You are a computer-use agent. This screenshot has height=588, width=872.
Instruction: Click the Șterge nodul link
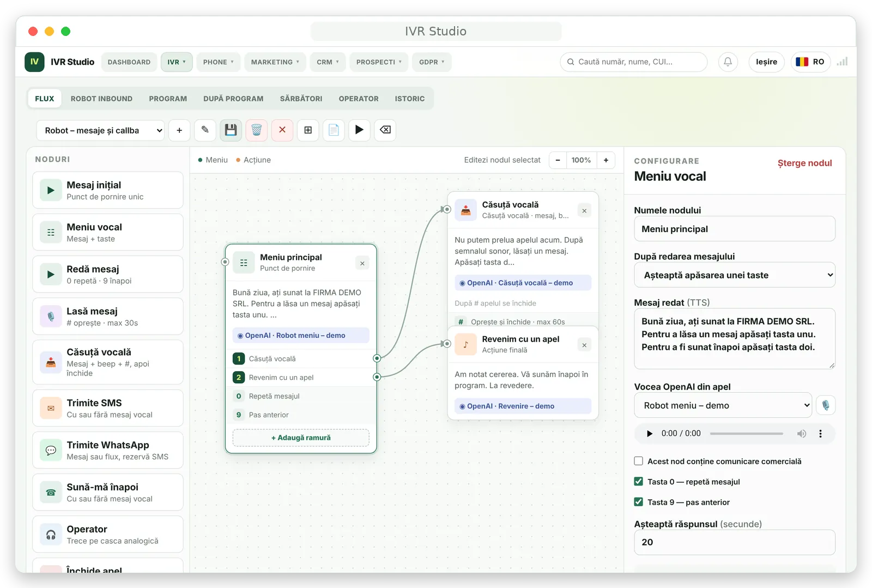tap(804, 163)
